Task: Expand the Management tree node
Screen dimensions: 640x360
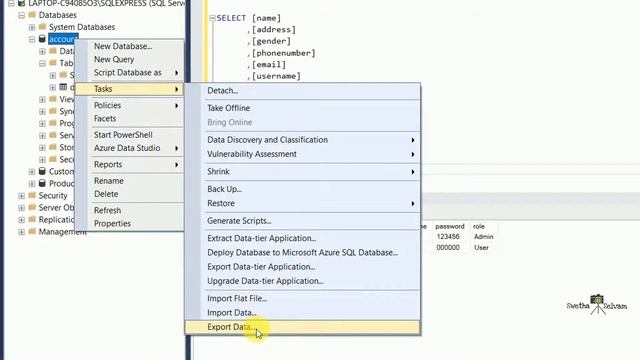Action: 22,232
